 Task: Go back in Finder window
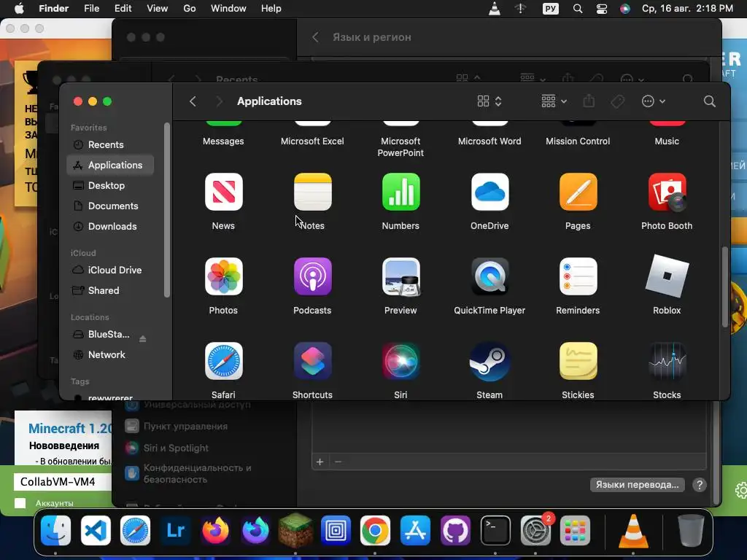(193, 101)
